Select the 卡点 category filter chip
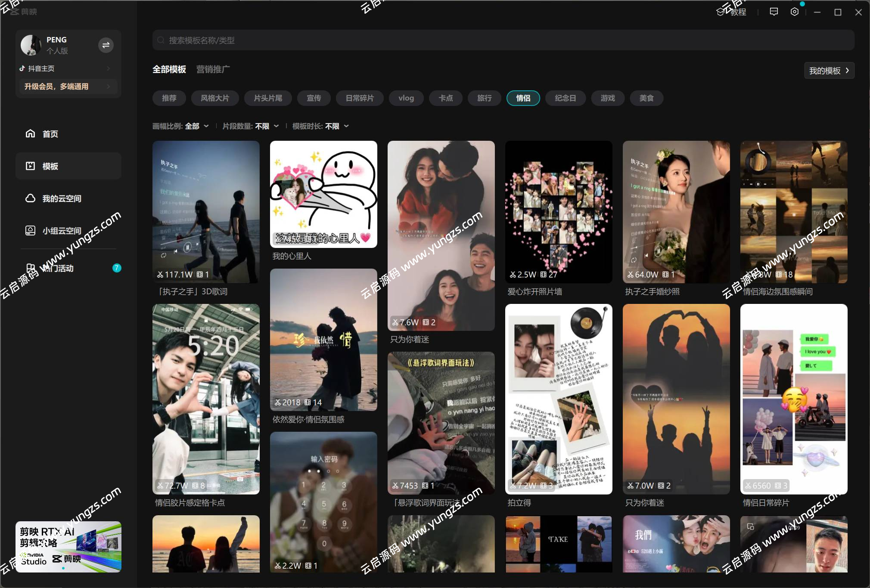 (445, 98)
